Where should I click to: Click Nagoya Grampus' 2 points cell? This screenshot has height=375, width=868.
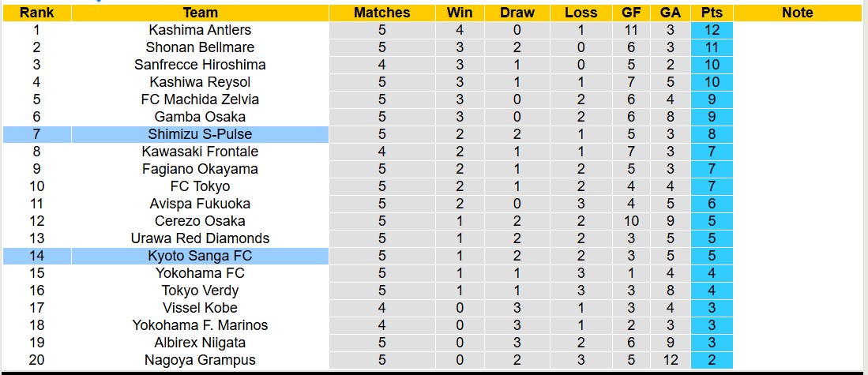pos(711,360)
